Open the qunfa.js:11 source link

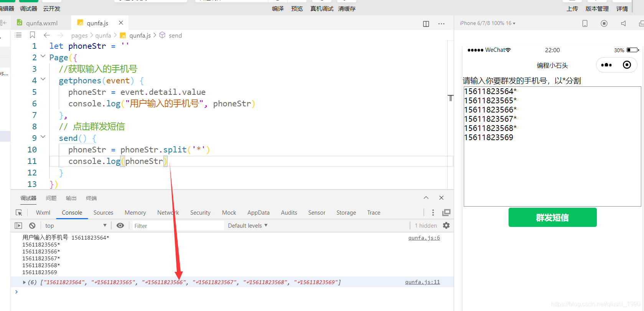click(x=422, y=282)
